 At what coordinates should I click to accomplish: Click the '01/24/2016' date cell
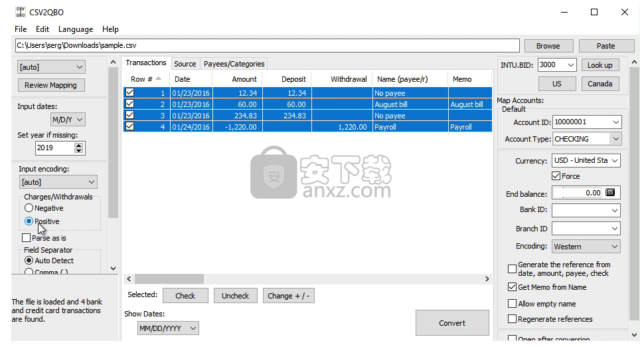click(x=191, y=126)
